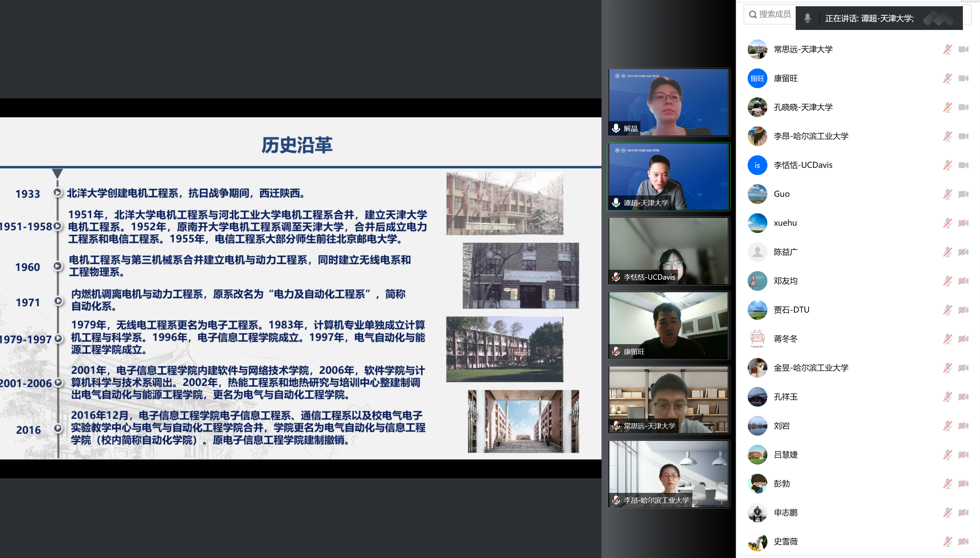Select 解晶 video thumbnail
Image resolution: width=980 pixels, height=558 pixels.
coord(668,102)
